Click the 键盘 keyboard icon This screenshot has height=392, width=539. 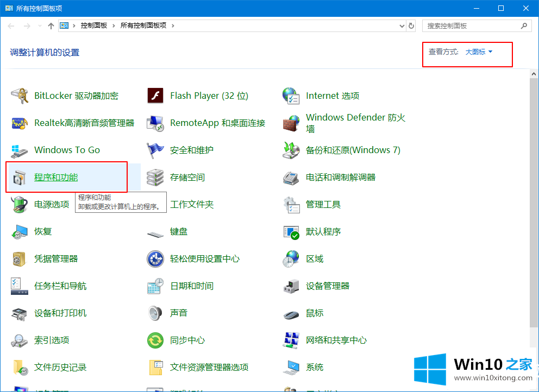(155, 235)
